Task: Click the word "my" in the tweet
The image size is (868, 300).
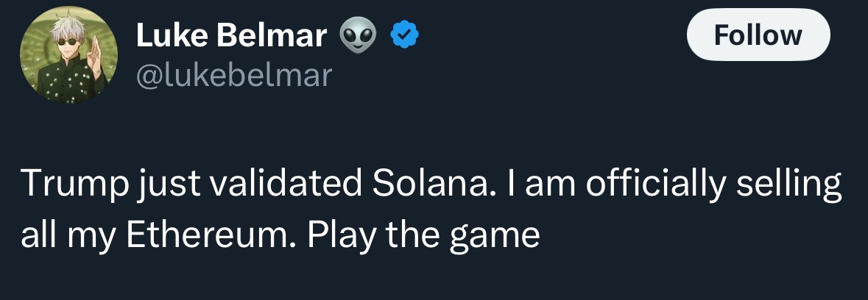Action: pos(82,235)
